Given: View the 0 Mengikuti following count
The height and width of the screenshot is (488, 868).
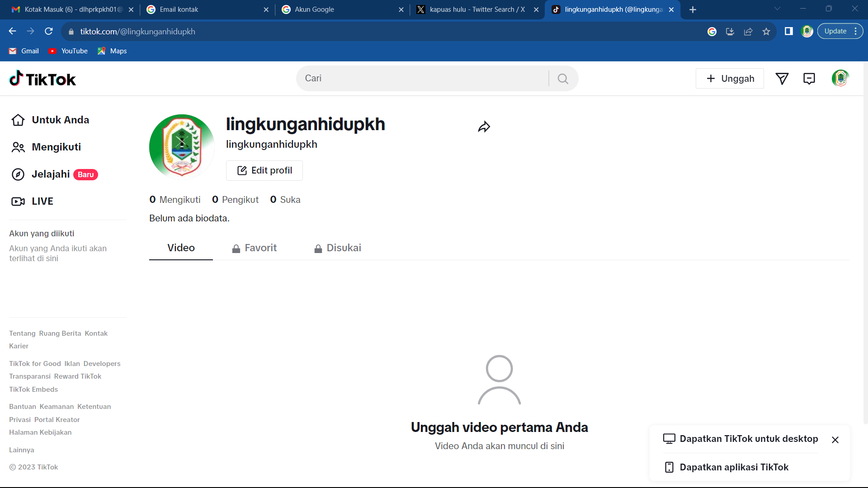Looking at the screenshot, I should point(175,200).
